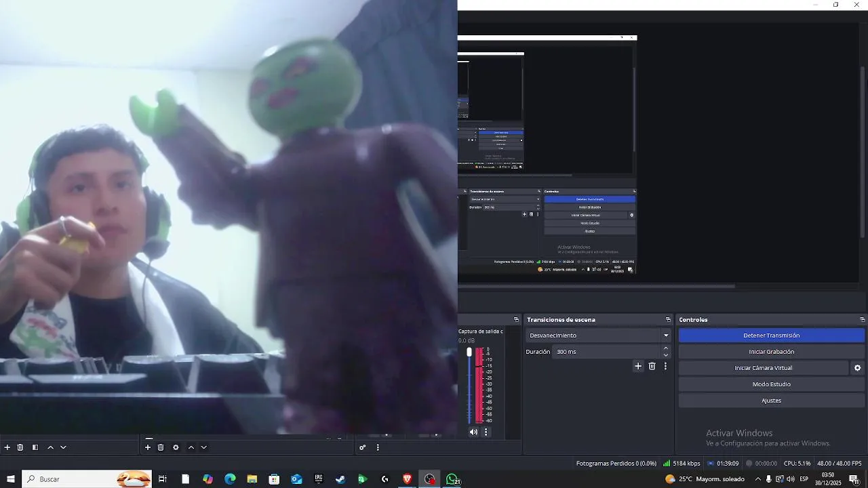Screen dimensions: 868x488
Task: Open Task View from the taskbar
Action: coord(163,479)
